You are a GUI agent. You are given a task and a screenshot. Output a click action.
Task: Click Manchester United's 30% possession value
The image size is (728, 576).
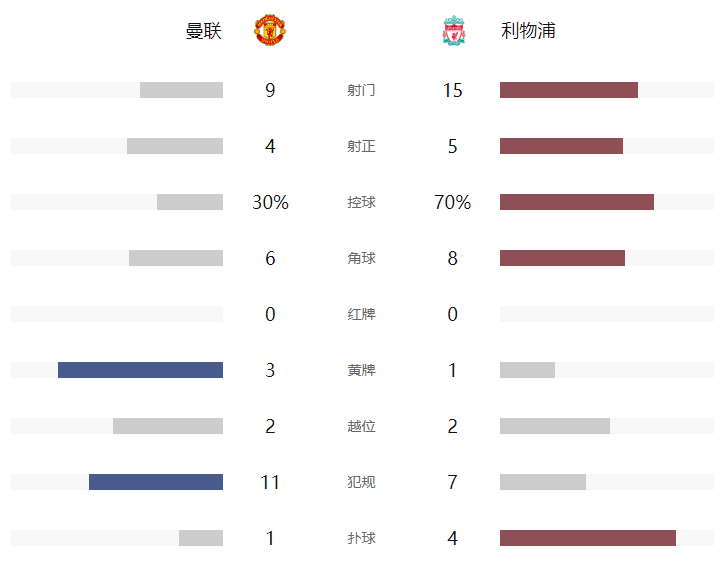pos(270,202)
